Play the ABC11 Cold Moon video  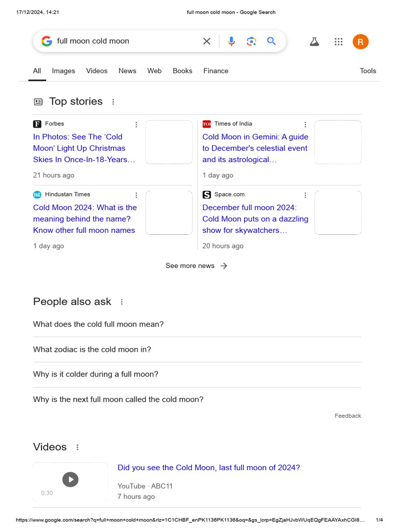[70, 480]
